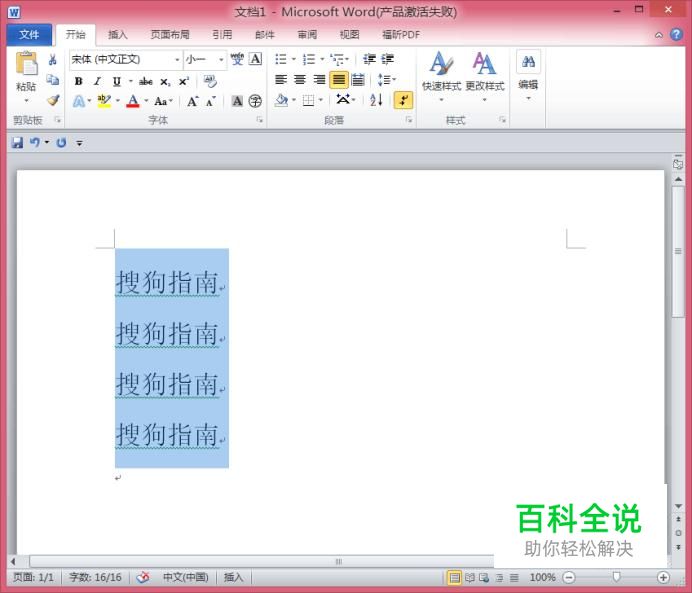Open text effects letter A icon

[x=79, y=101]
